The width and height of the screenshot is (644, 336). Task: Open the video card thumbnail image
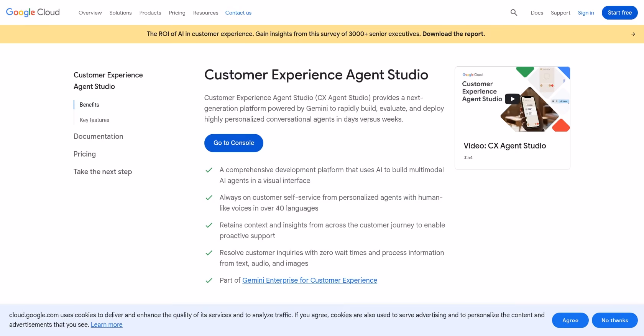pos(513,99)
